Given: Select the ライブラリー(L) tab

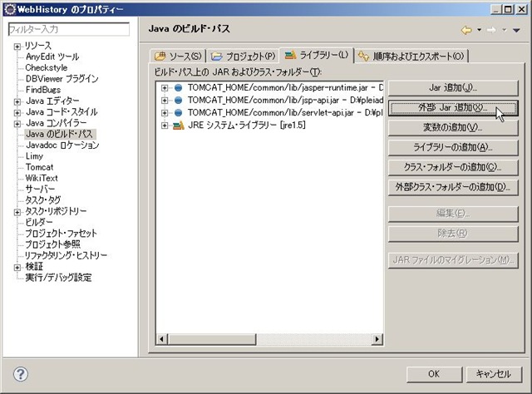Looking at the screenshot, I should coord(316,55).
